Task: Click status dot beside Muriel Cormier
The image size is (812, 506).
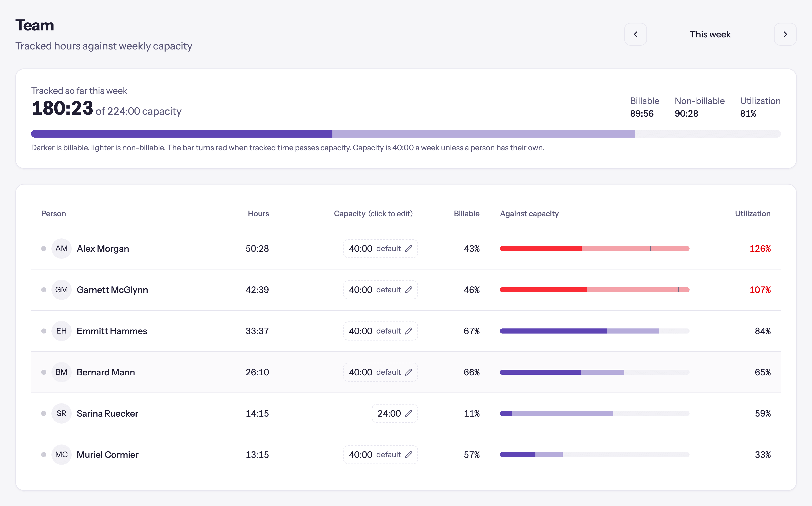Action: click(x=44, y=454)
